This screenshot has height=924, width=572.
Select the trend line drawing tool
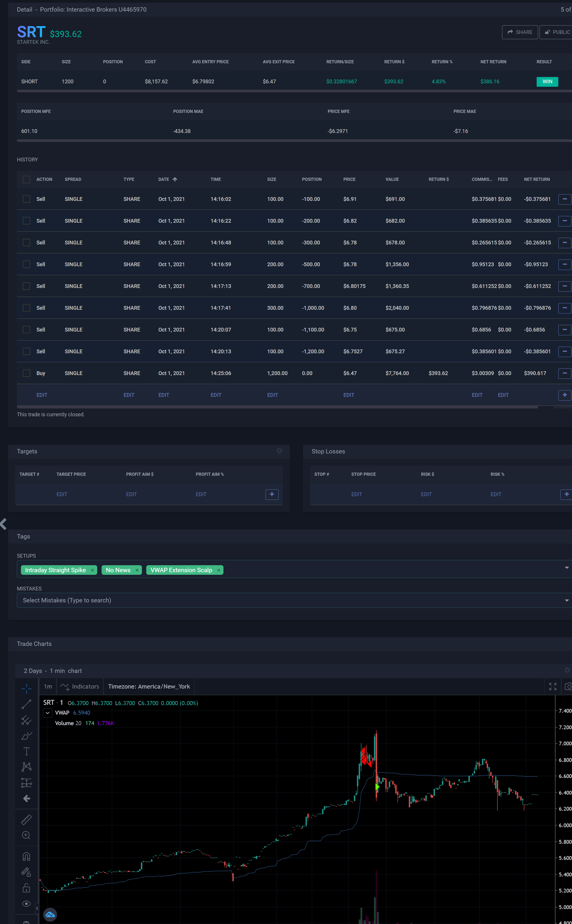(x=26, y=704)
